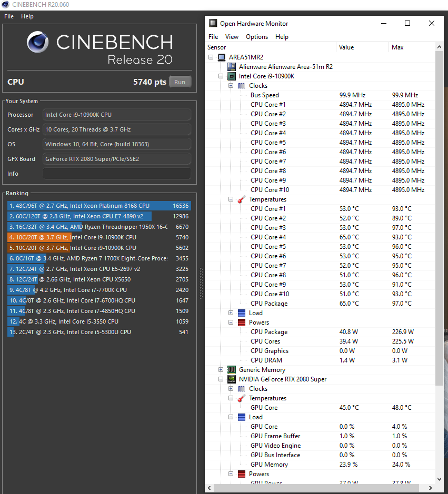Click the GPU Load blue icon
This screenshot has width=448, height=494.
point(242,417)
